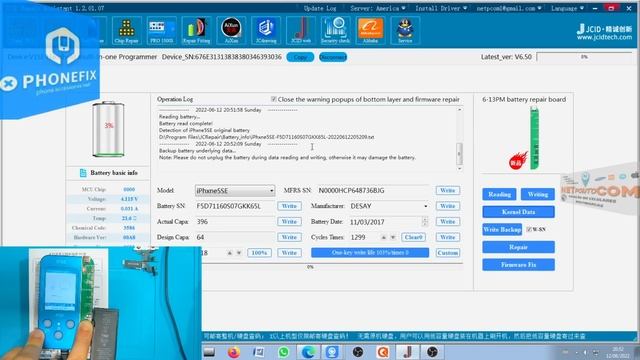The height and width of the screenshot is (360, 640).
Task: Click the battery level graphic
Action: click(108, 129)
